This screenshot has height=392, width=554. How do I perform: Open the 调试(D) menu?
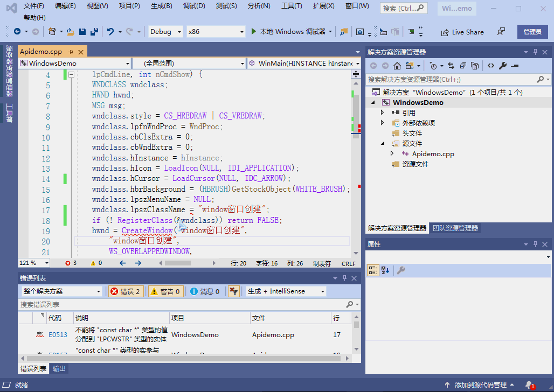point(194,6)
